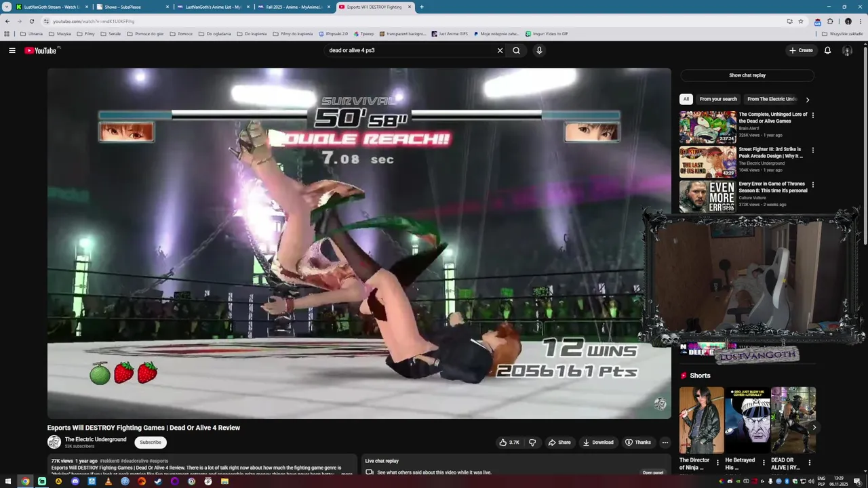Open the 'Do oglądania' bookmark folder
Viewport: 868px width, 488px height.
pyautogui.click(x=214, y=33)
